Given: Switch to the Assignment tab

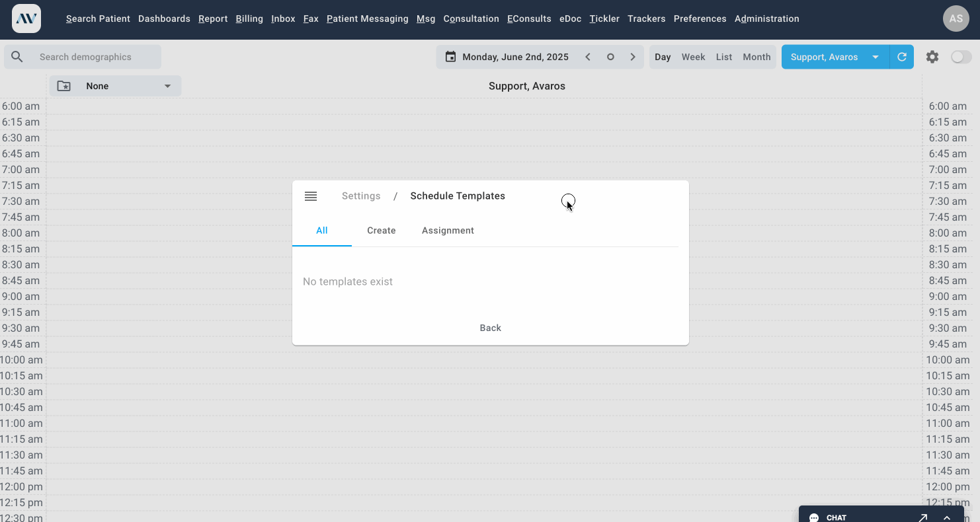Looking at the screenshot, I should 448,231.
